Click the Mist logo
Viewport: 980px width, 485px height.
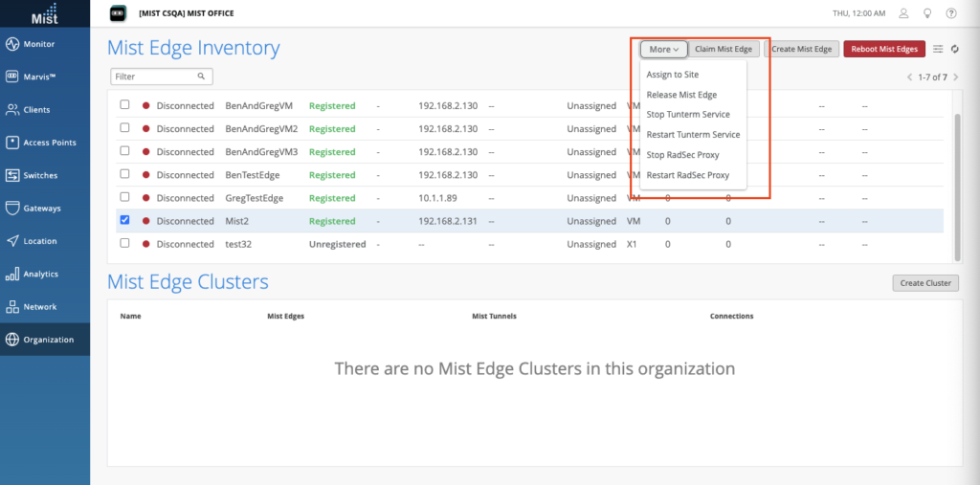[45, 13]
